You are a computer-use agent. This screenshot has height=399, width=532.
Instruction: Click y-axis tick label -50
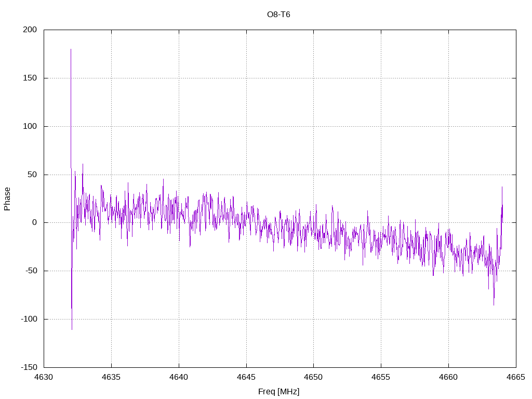pos(31,271)
